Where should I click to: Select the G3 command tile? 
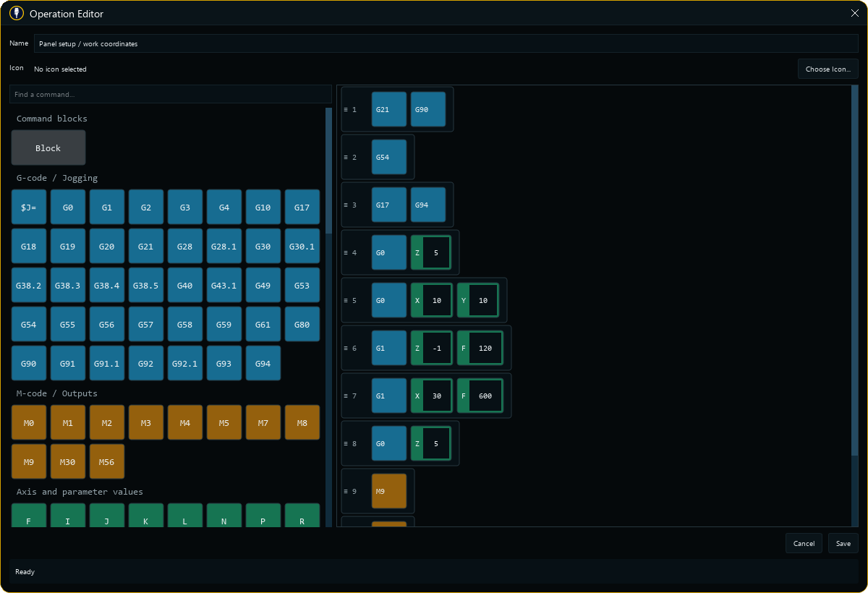tap(185, 208)
